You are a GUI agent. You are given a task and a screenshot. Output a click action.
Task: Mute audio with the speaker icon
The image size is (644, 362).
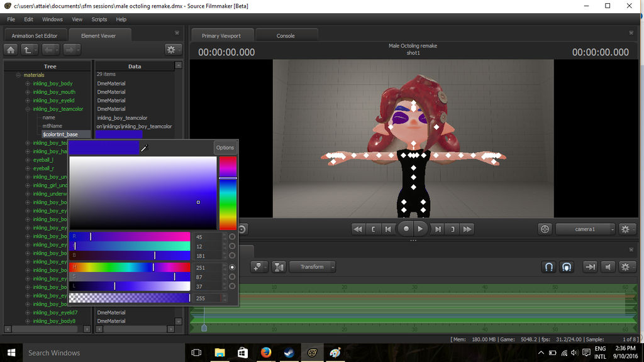(608, 266)
